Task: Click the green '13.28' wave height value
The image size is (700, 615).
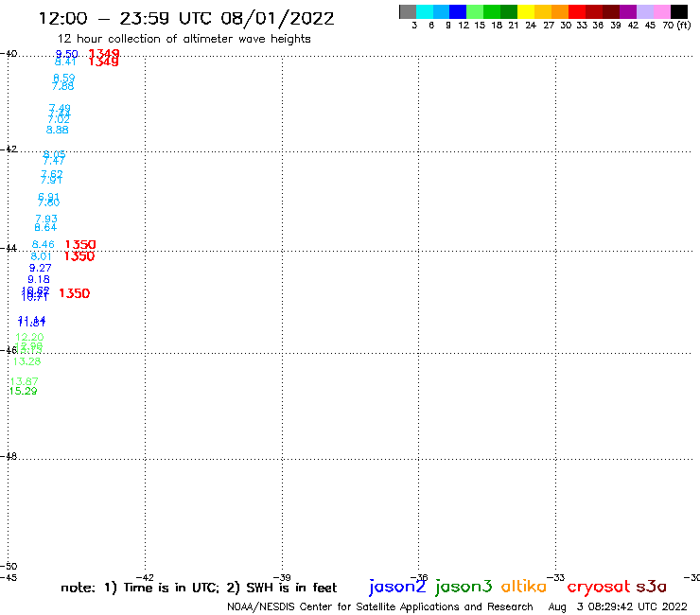Action: (x=26, y=361)
